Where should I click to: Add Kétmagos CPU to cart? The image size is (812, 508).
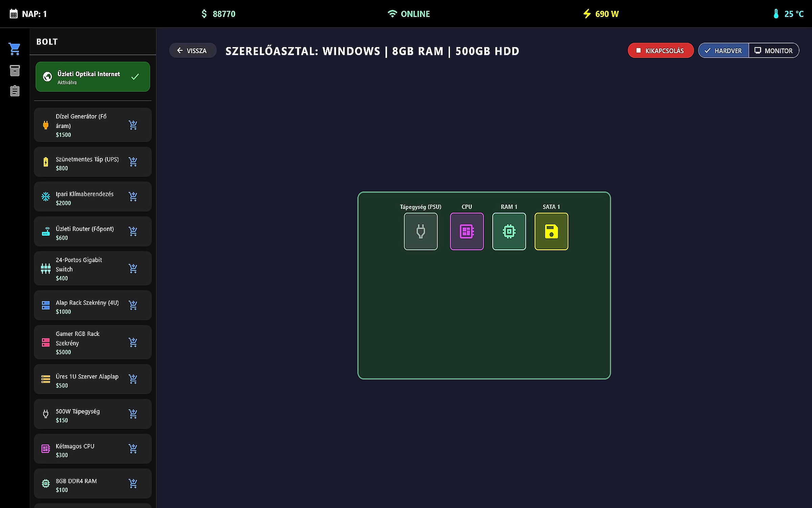pyautogui.click(x=133, y=449)
